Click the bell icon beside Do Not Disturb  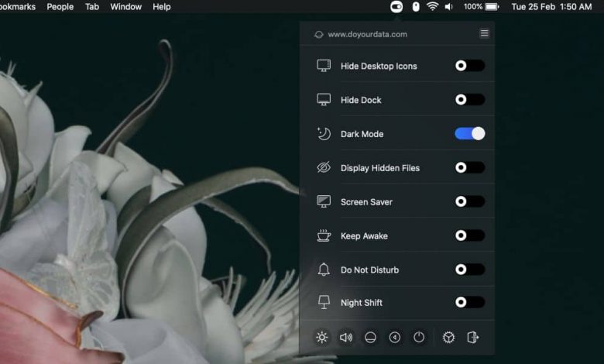tap(324, 270)
